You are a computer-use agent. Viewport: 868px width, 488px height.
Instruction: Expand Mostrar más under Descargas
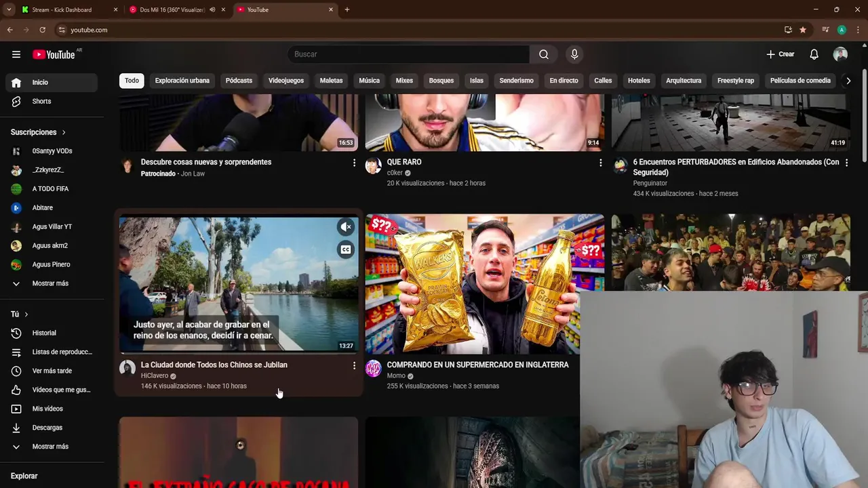[52, 447]
